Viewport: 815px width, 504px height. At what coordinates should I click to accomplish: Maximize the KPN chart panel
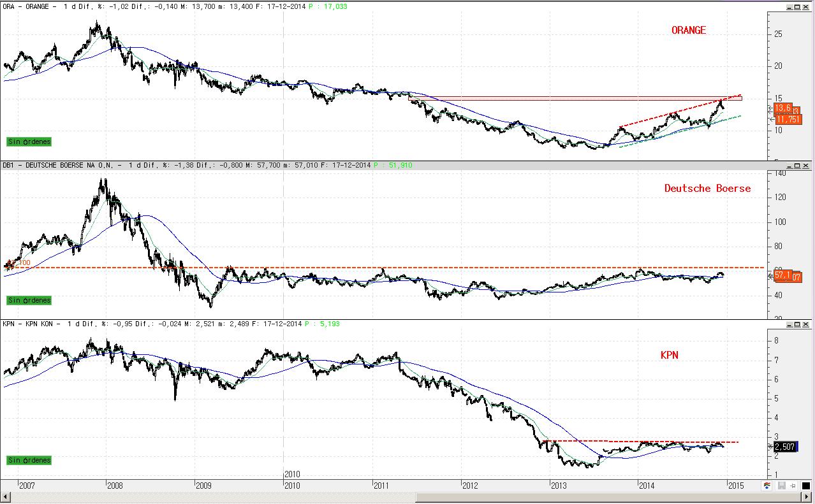(x=798, y=325)
